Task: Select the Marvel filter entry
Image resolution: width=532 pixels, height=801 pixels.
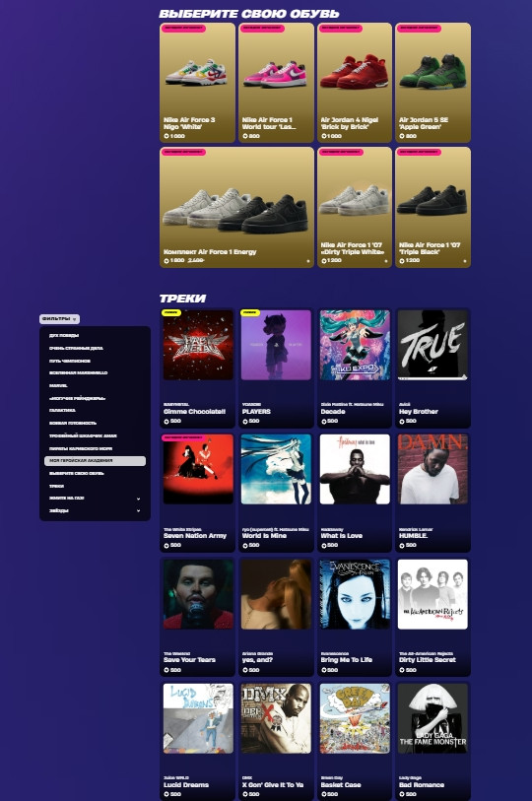Action: (59, 385)
